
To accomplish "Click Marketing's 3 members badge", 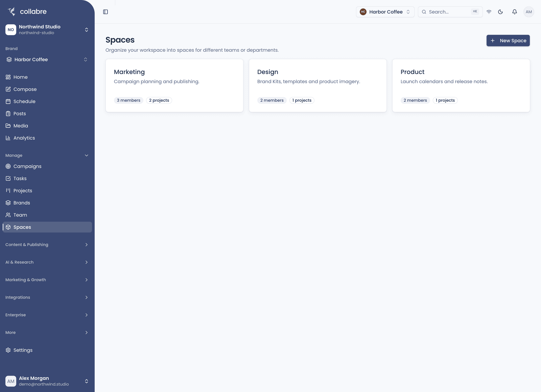I will coord(128,100).
